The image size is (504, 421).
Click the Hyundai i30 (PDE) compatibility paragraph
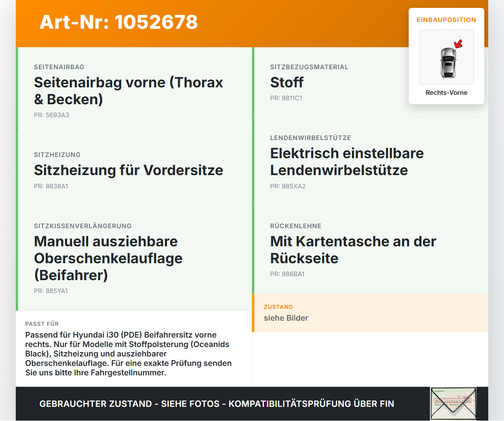point(128,354)
